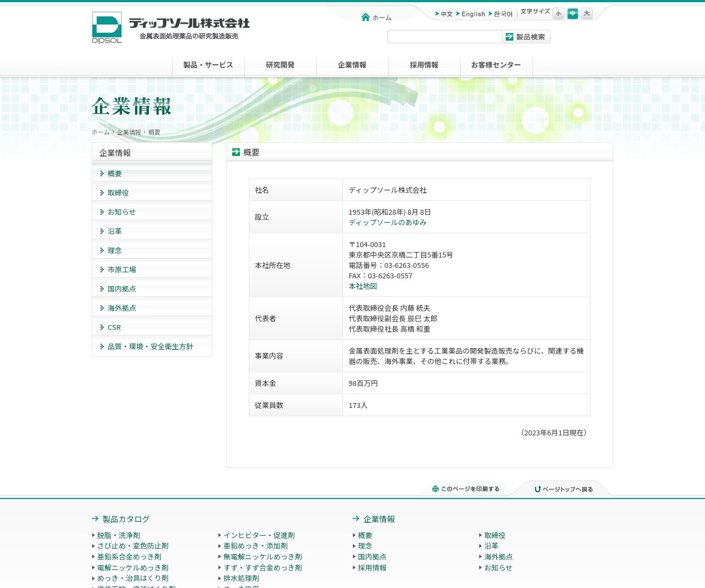705x588 pixels.
Task: Focus the product search input field
Action: click(x=445, y=37)
